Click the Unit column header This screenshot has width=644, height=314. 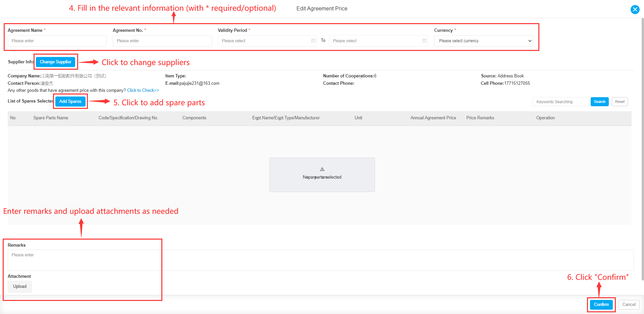(x=358, y=118)
